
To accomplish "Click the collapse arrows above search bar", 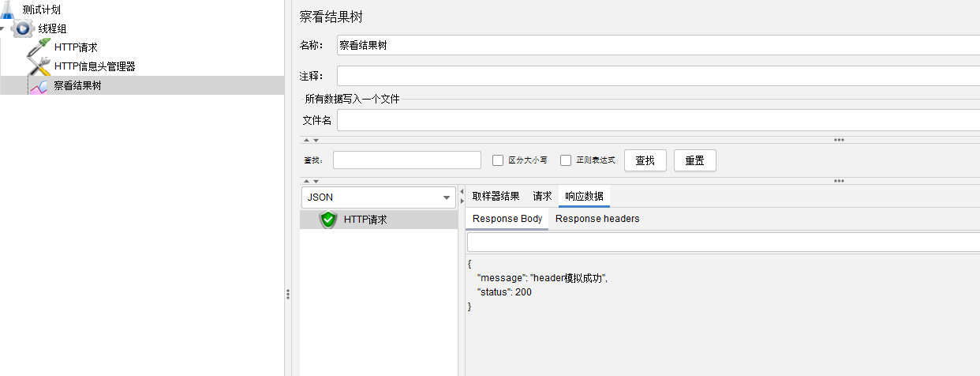I will pos(312,140).
